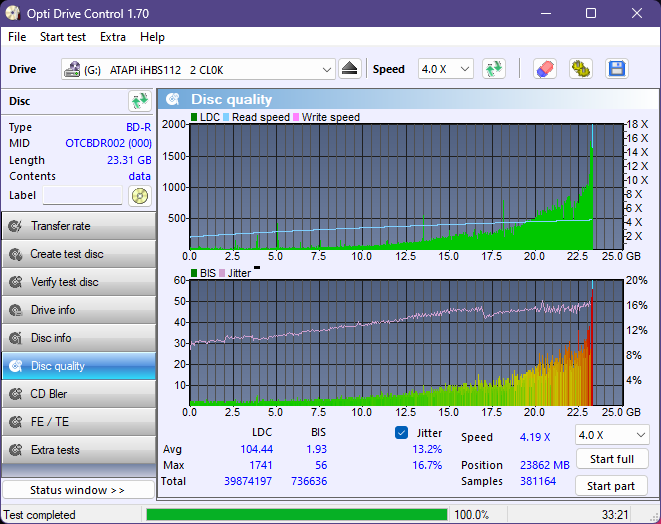Expand the Status window

[78, 490]
